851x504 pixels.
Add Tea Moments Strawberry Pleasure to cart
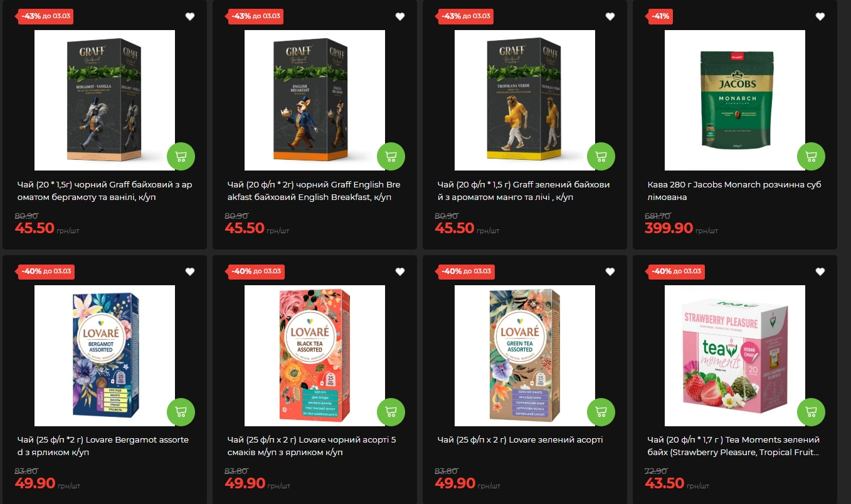(x=811, y=412)
